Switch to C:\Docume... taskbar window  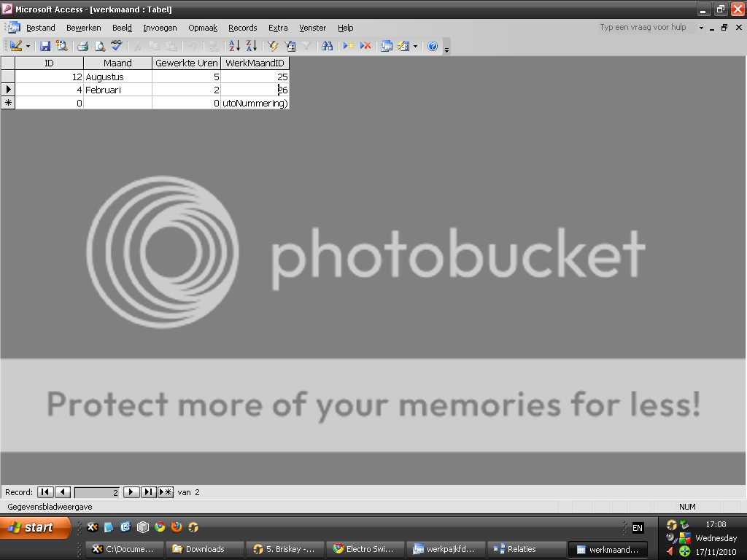pos(125,549)
